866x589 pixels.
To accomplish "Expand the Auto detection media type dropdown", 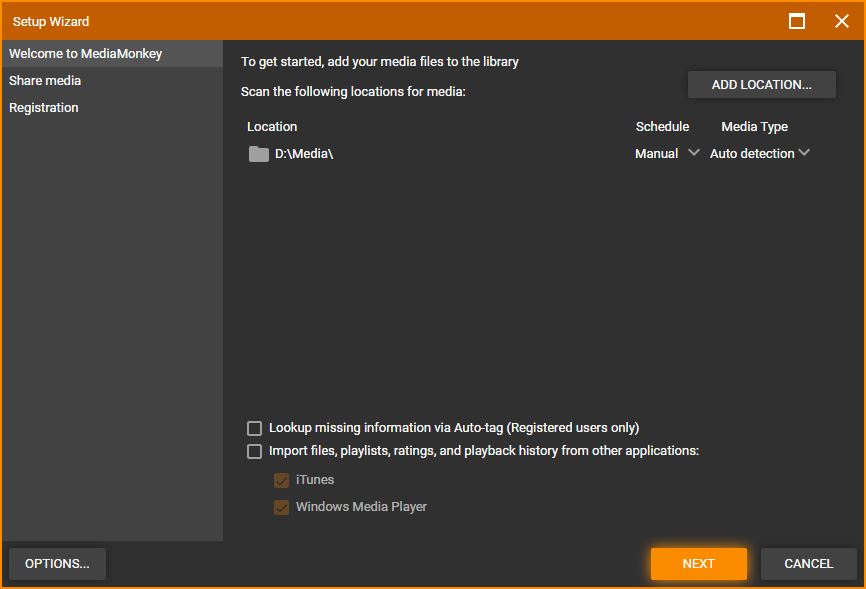I will click(759, 153).
